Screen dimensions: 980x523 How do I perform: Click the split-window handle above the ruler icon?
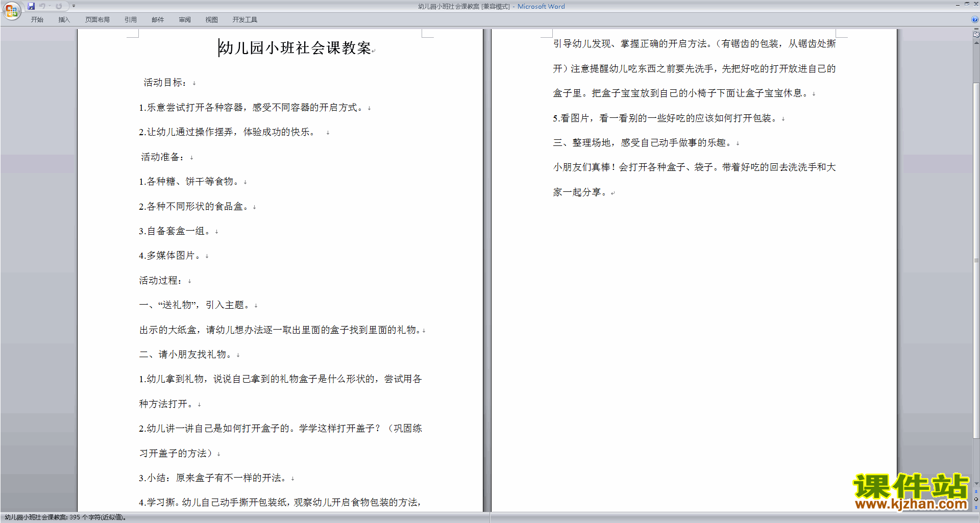pos(976,29)
